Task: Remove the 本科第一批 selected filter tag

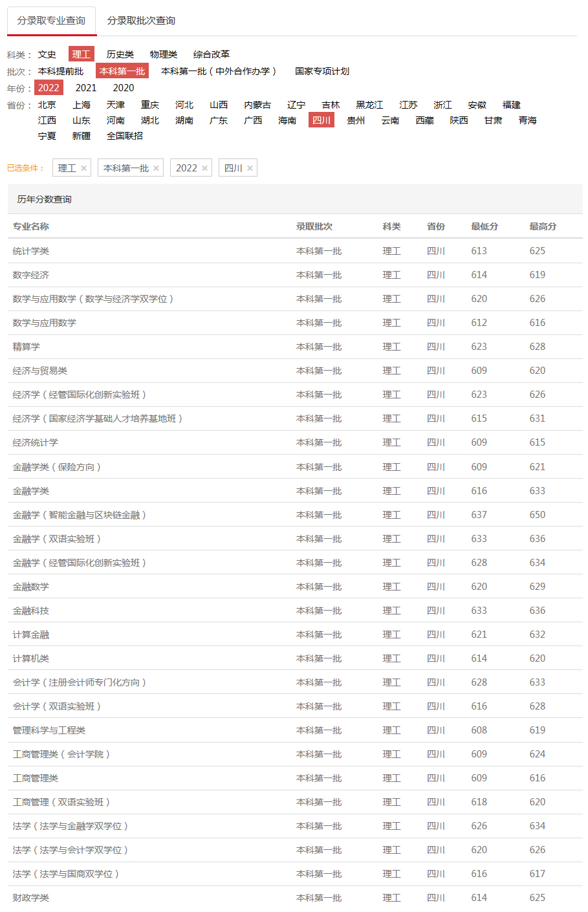Action: point(156,168)
